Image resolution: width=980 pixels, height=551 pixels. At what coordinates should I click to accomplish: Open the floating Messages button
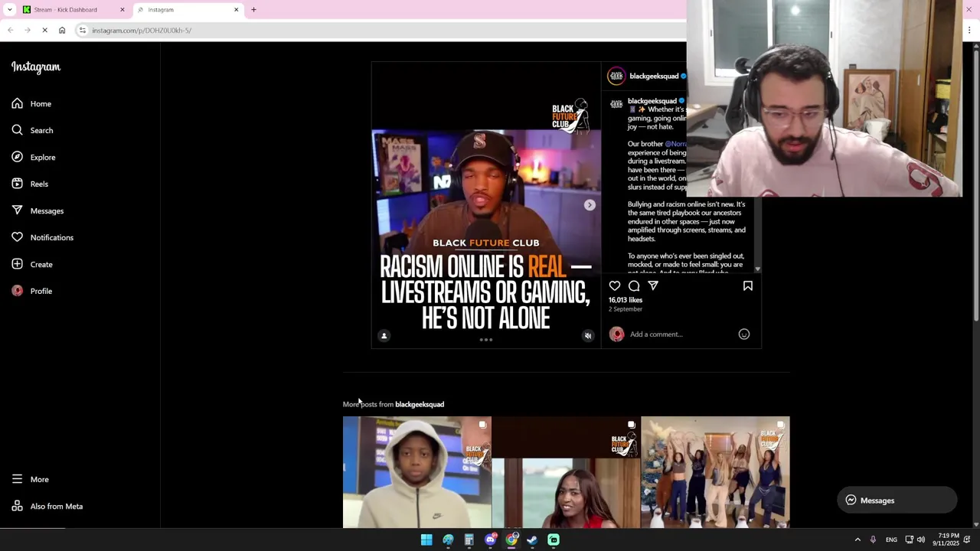pyautogui.click(x=897, y=500)
